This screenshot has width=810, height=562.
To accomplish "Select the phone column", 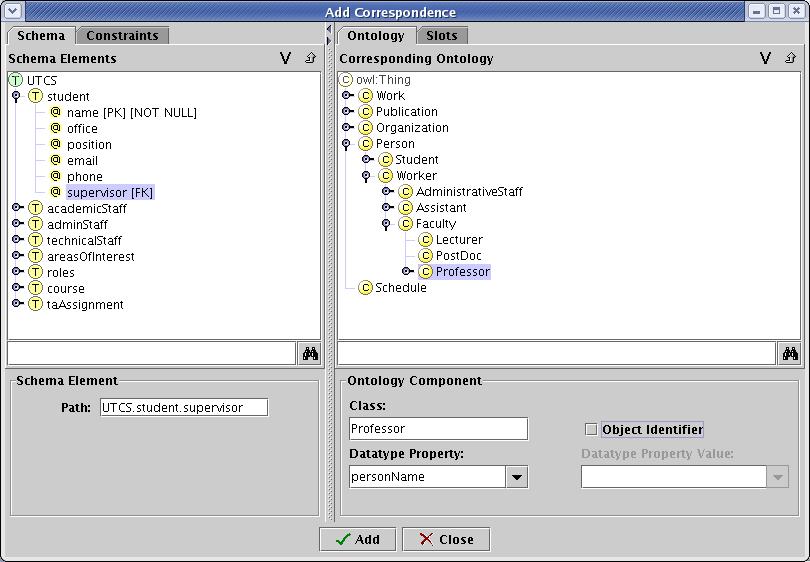I will [85, 177].
